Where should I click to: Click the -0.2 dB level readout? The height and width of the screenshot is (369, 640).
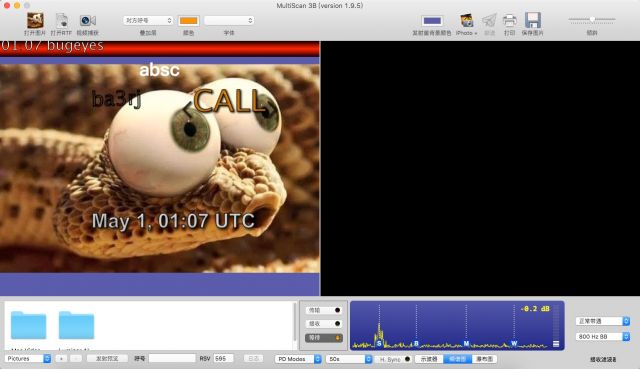click(x=535, y=309)
